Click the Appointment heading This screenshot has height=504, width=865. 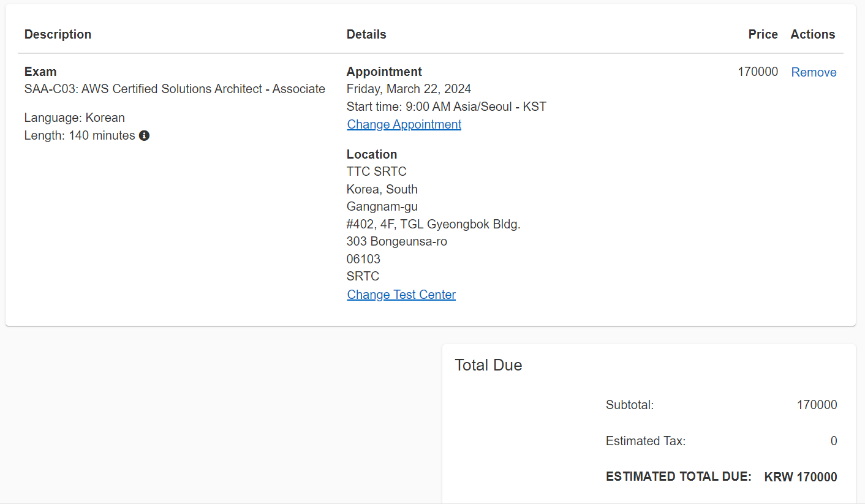pos(384,72)
